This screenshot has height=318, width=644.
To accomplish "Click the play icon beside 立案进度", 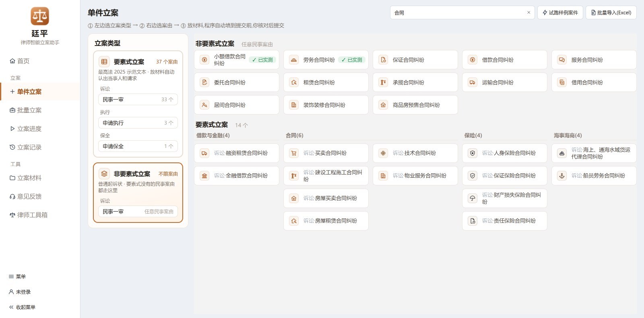I will (x=12, y=129).
